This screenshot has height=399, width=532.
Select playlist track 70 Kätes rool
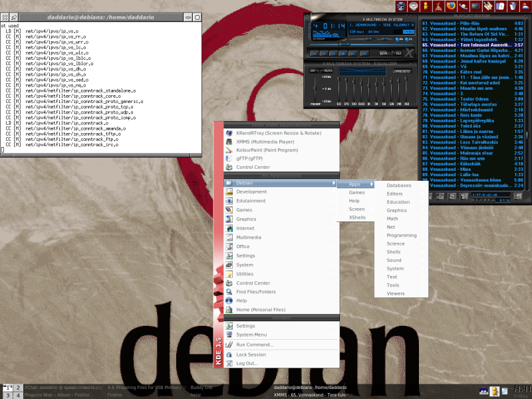472,72
